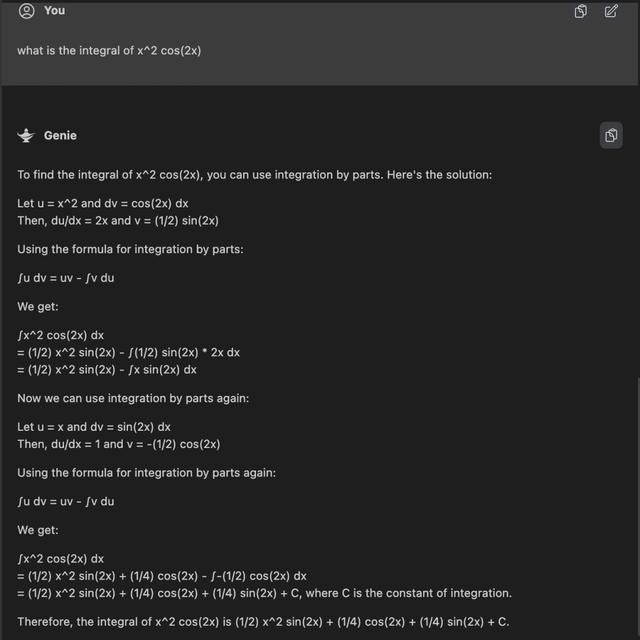
Task: Click the line "Let u = x^2 and dv = cos(2x) dx"
Action: [x=103, y=203]
